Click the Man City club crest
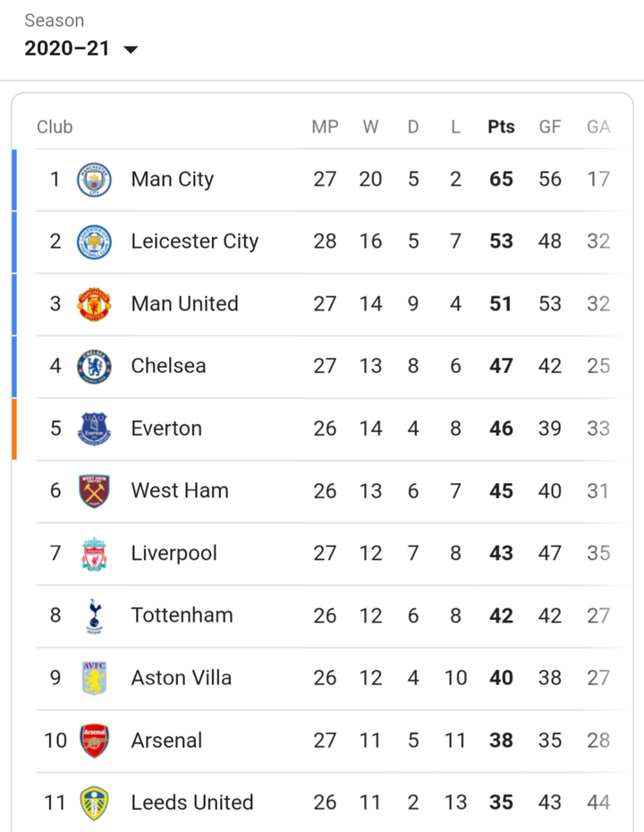The height and width of the screenshot is (832, 644). (x=95, y=179)
